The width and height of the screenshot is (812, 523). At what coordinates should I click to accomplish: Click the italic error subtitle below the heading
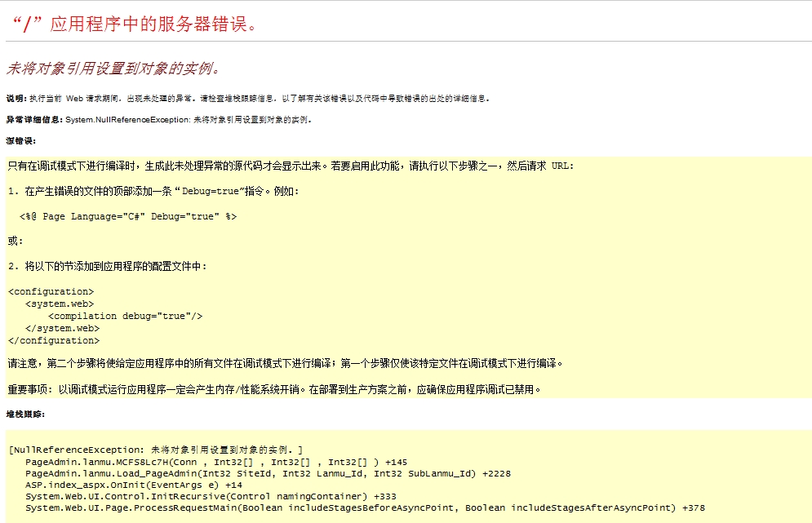pyautogui.click(x=113, y=68)
